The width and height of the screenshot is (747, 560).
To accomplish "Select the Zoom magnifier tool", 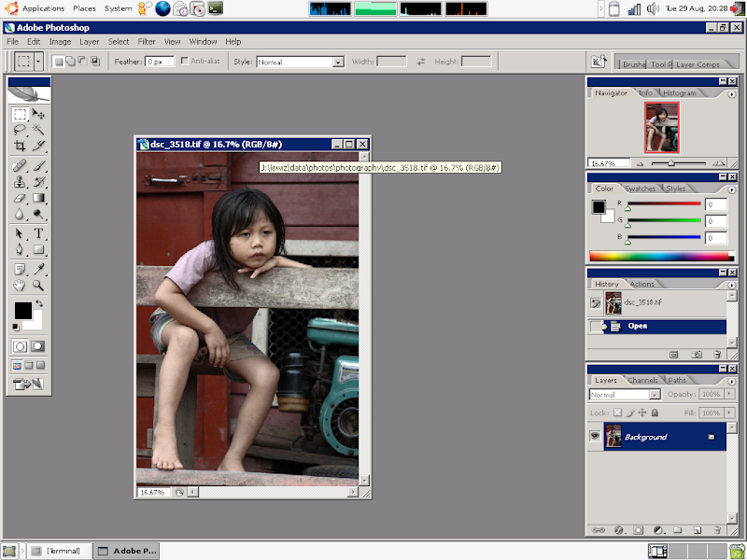I will [38, 286].
